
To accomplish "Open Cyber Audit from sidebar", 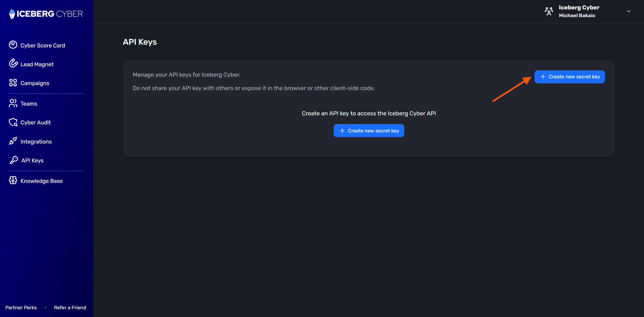I will click(x=36, y=122).
